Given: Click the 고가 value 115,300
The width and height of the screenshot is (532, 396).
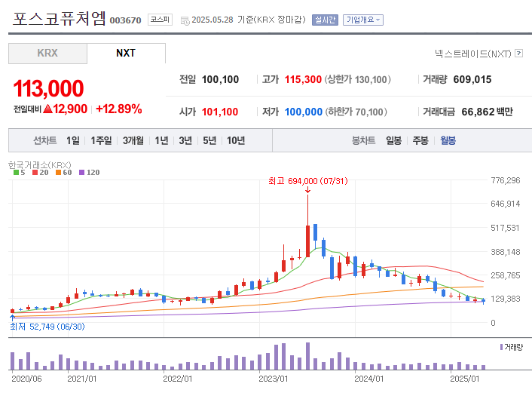Looking at the screenshot, I should [x=303, y=79].
